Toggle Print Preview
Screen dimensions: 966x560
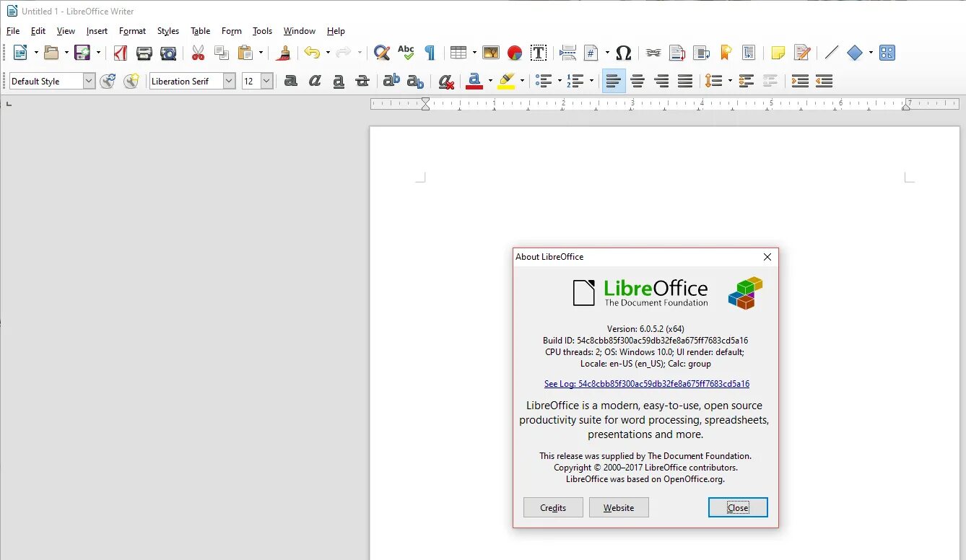(x=168, y=53)
